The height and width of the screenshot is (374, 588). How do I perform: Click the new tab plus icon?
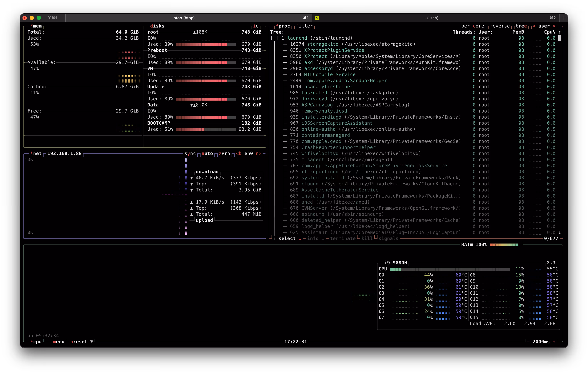[x=564, y=18]
